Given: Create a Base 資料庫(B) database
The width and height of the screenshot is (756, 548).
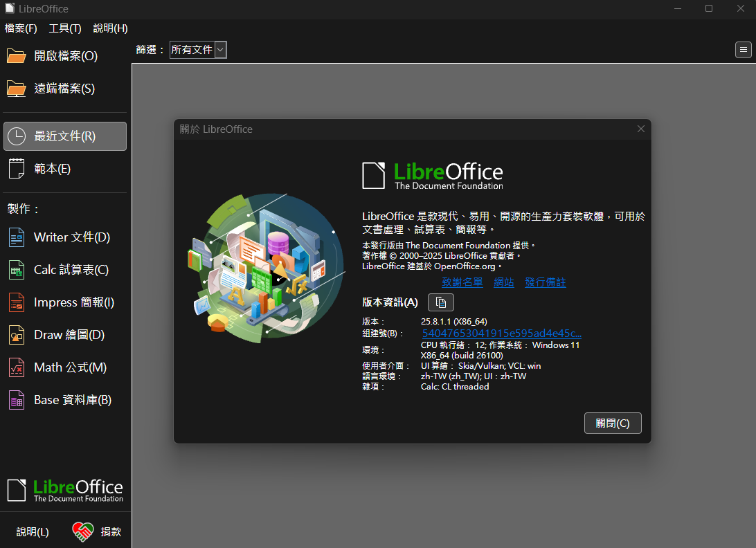Looking at the screenshot, I should click(65, 400).
